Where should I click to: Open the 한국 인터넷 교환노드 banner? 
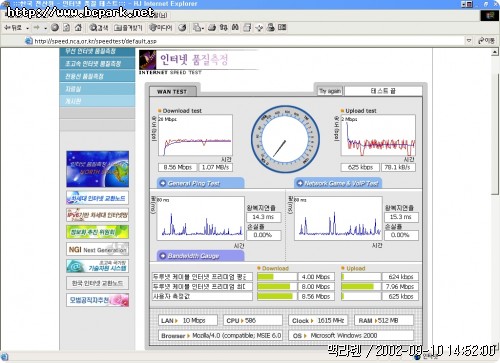click(x=97, y=283)
